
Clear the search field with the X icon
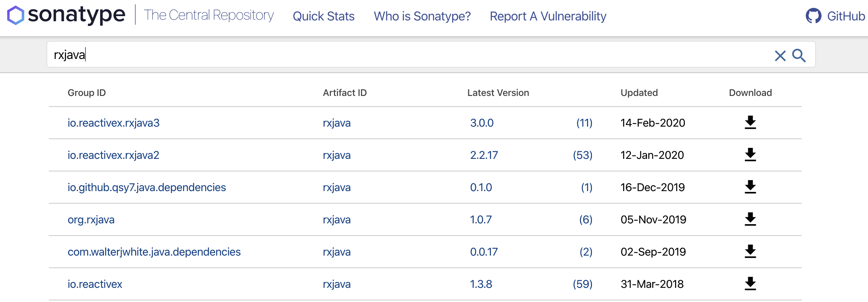tap(780, 56)
